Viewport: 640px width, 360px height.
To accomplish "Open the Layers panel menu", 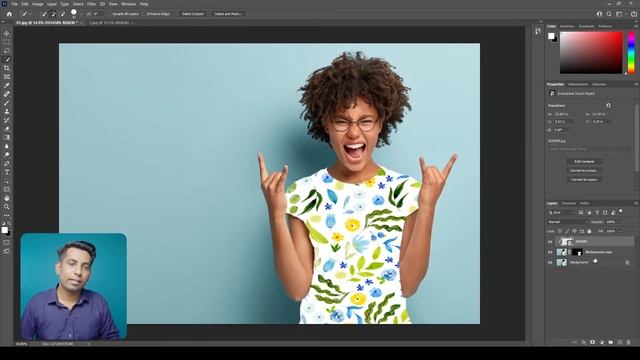I will point(636,203).
